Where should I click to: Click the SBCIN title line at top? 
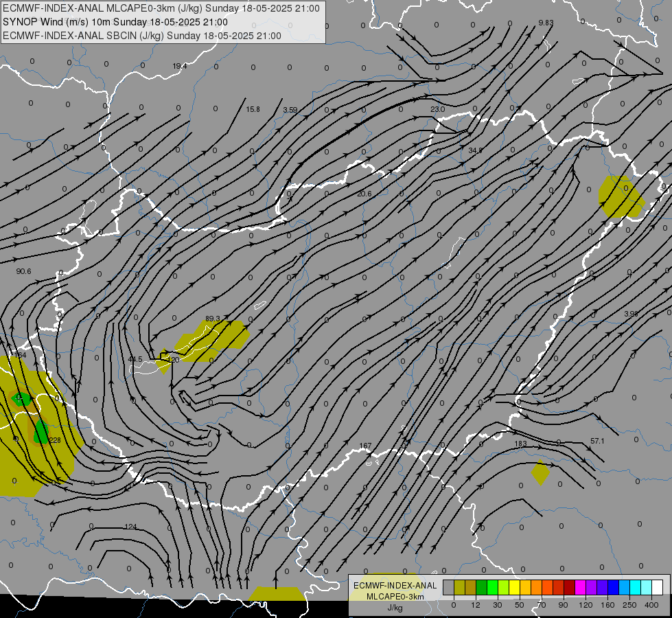pos(142,36)
